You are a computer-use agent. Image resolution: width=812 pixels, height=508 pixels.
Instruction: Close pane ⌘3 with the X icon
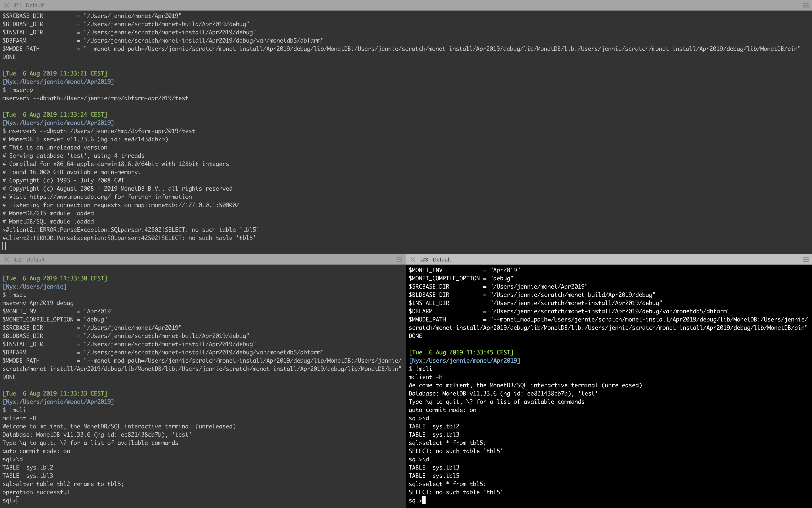click(413, 259)
